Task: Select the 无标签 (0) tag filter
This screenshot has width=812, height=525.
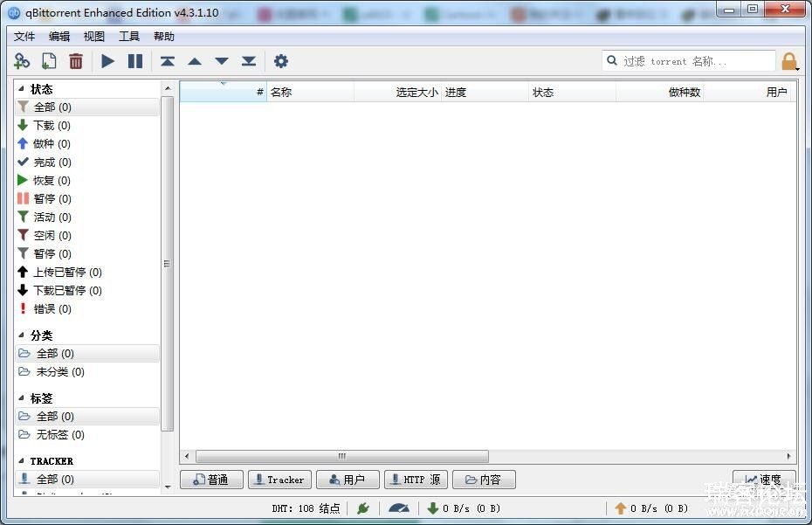Action: click(87, 434)
